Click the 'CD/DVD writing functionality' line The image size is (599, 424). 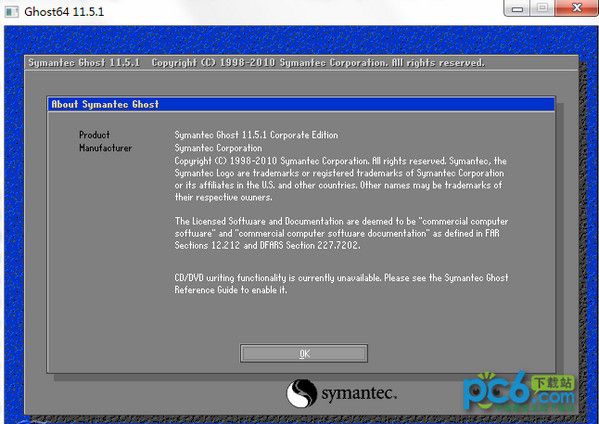(341, 278)
